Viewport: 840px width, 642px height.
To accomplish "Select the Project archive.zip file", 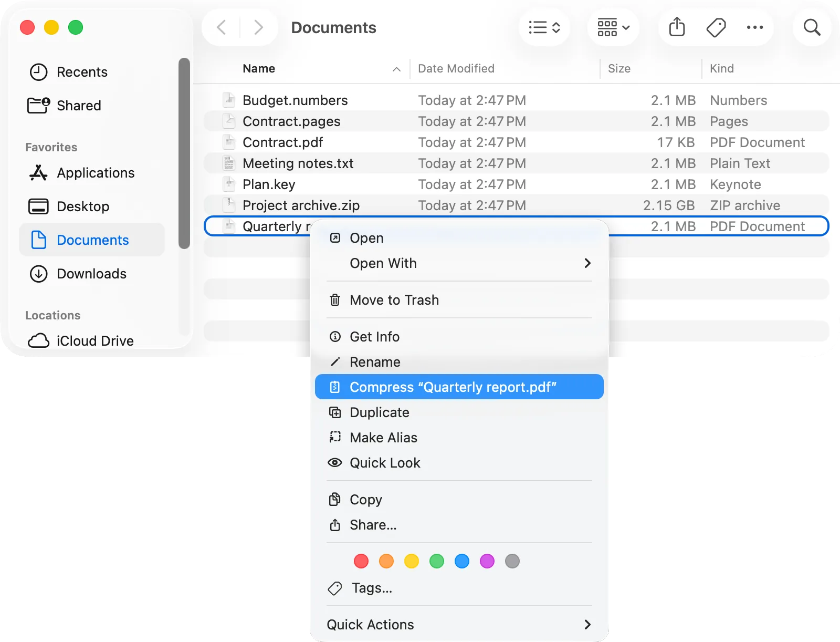I will [x=517, y=205].
